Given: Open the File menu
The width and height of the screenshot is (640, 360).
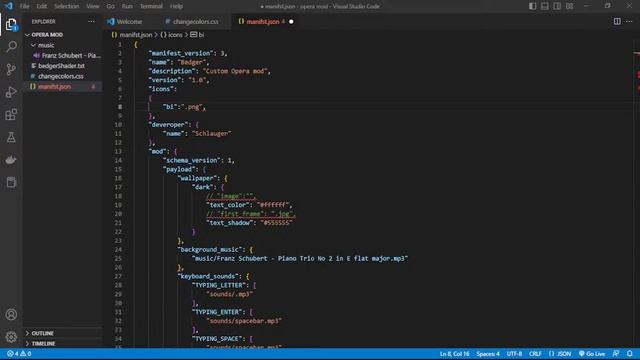Looking at the screenshot, I should [x=24, y=6].
